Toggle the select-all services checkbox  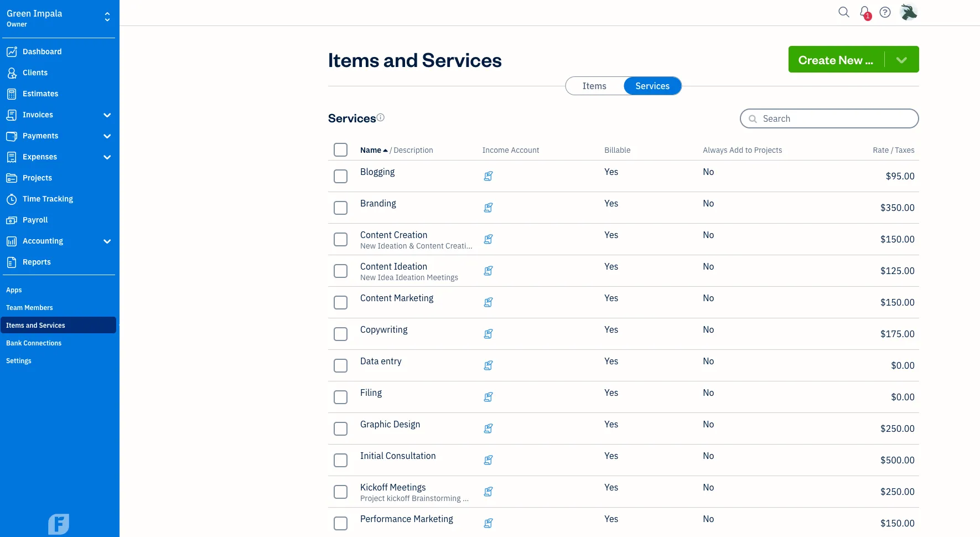pyautogui.click(x=341, y=150)
